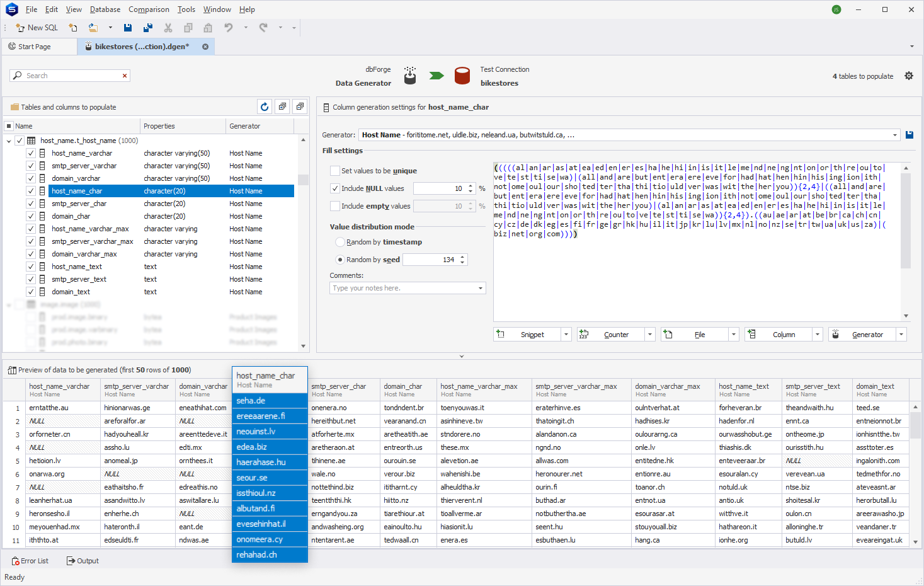Click the Generator button below expression
The image size is (924, 586).
click(x=862, y=335)
